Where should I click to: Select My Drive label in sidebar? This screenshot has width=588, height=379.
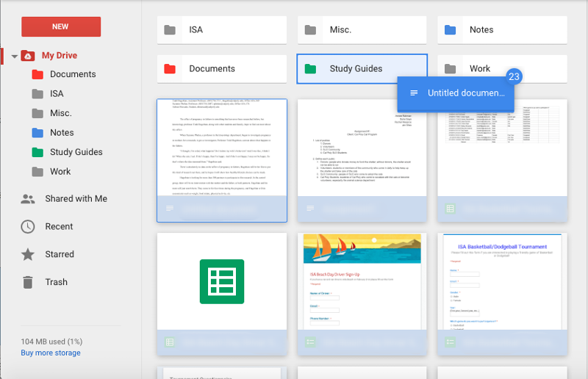pyautogui.click(x=60, y=56)
